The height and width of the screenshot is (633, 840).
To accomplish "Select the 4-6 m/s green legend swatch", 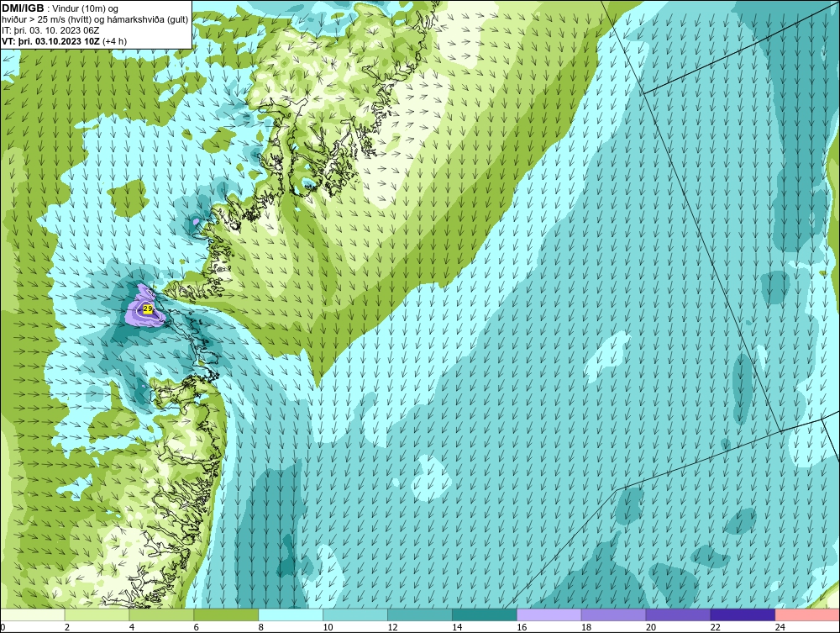I will 161,615.
